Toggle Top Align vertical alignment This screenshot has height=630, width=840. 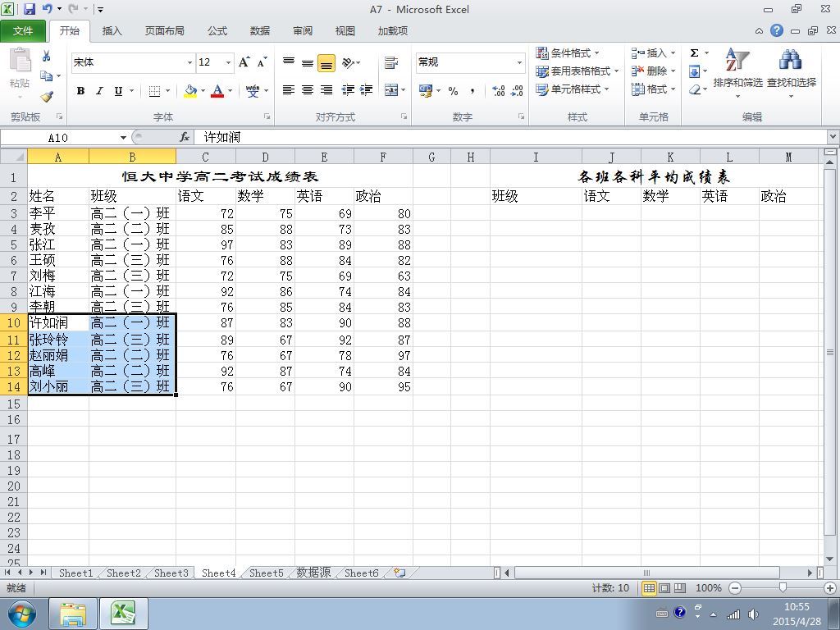tap(289, 62)
